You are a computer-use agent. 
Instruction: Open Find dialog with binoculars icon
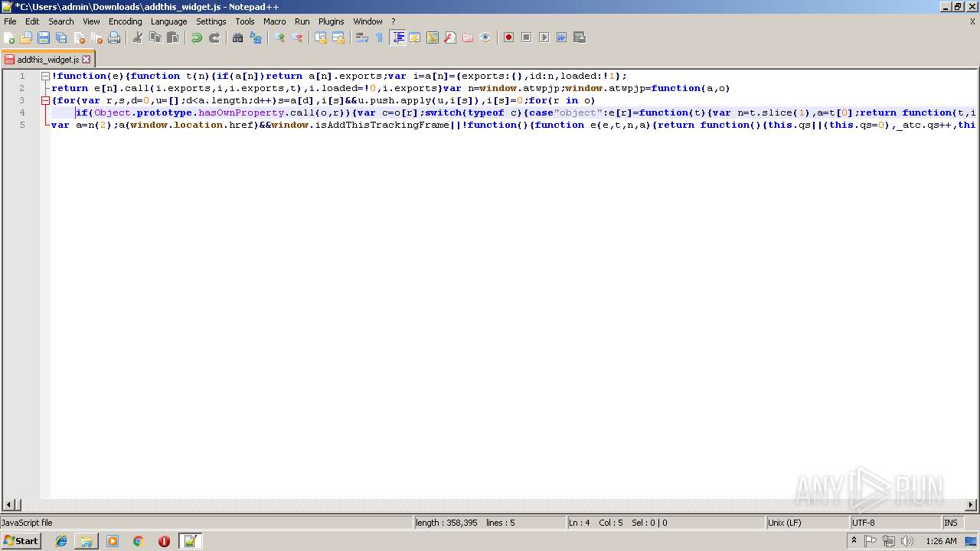pyautogui.click(x=238, y=37)
